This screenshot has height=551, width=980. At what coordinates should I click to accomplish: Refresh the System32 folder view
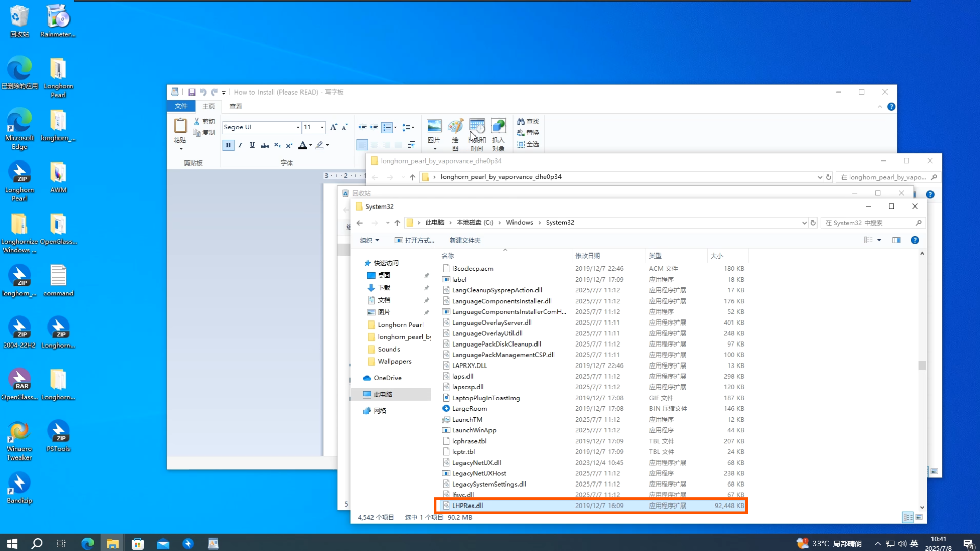[813, 223]
